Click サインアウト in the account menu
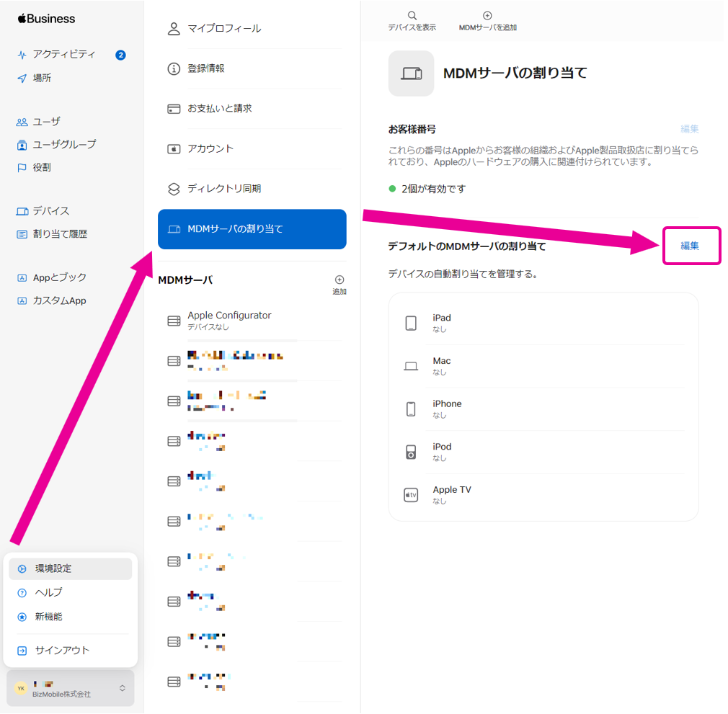728x714 pixels. tap(62, 651)
